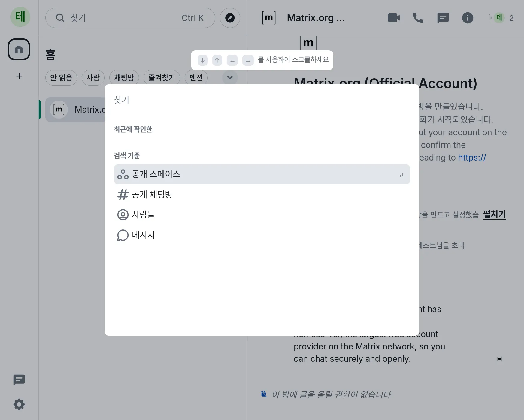Show room info panel
The width and height of the screenshot is (524, 420).
pos(468,18)
